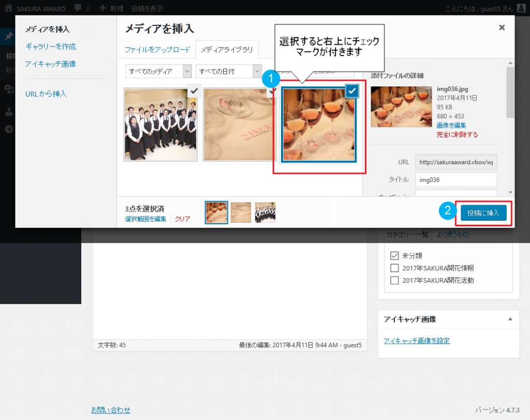
Task: Click アイキャッチ画像を設定 link
Action: coord(417,341)
